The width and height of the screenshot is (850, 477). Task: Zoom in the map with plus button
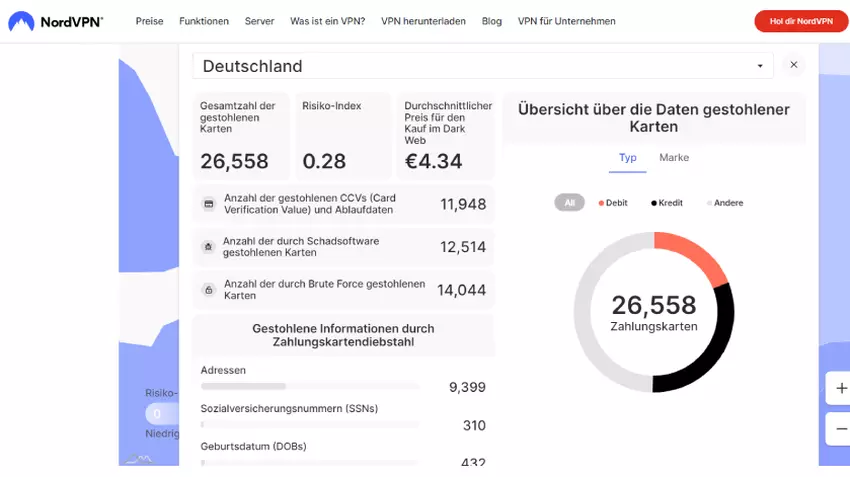coord(840,388)
